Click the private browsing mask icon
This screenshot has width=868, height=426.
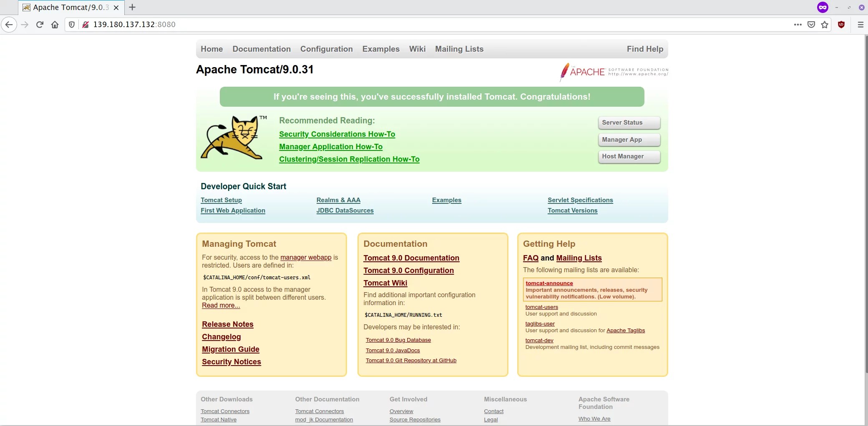(823, 7)
